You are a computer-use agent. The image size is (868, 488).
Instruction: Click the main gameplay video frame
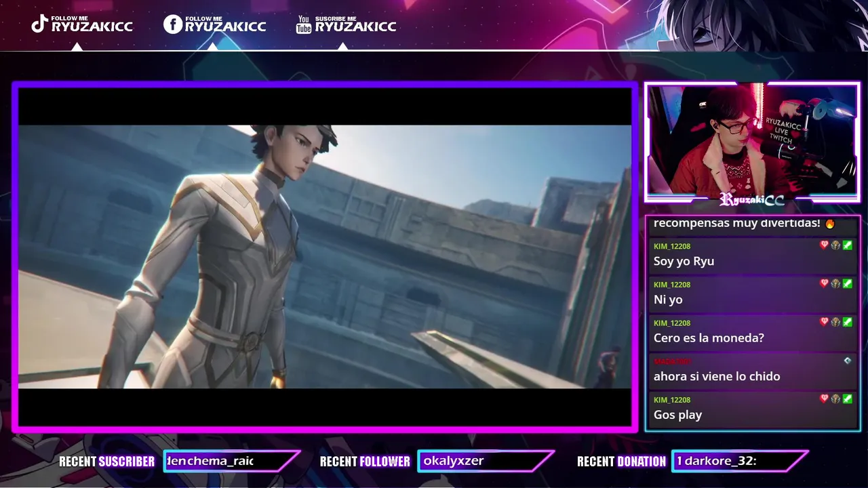324,256
